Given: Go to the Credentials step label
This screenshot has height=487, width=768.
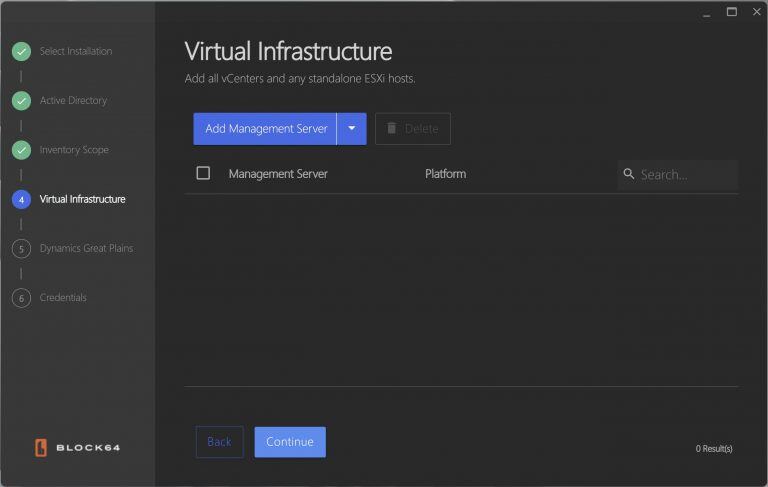Looking at the screenshot, I should pos(63,298).
